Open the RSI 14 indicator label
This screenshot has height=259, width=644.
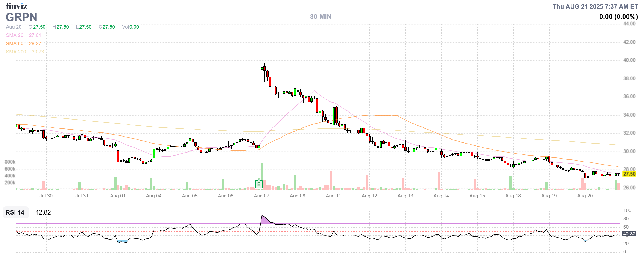pyautogui.click(x=15, y=212)
